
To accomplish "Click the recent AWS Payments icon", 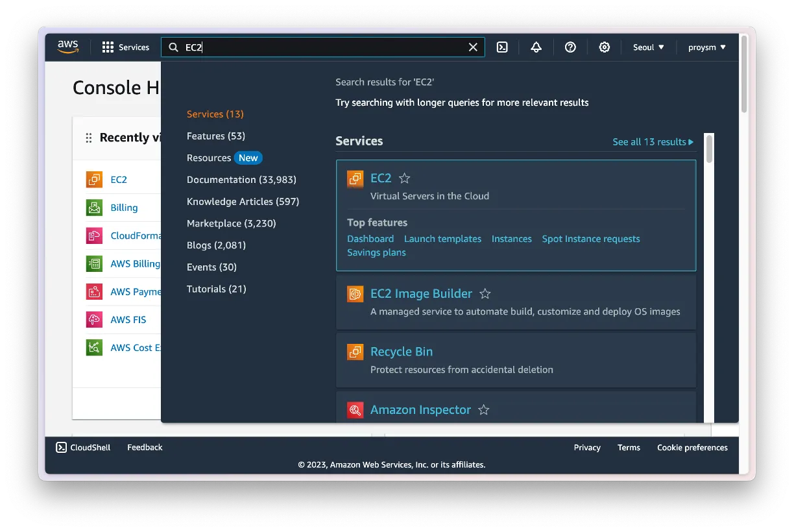I will point(94,292).
